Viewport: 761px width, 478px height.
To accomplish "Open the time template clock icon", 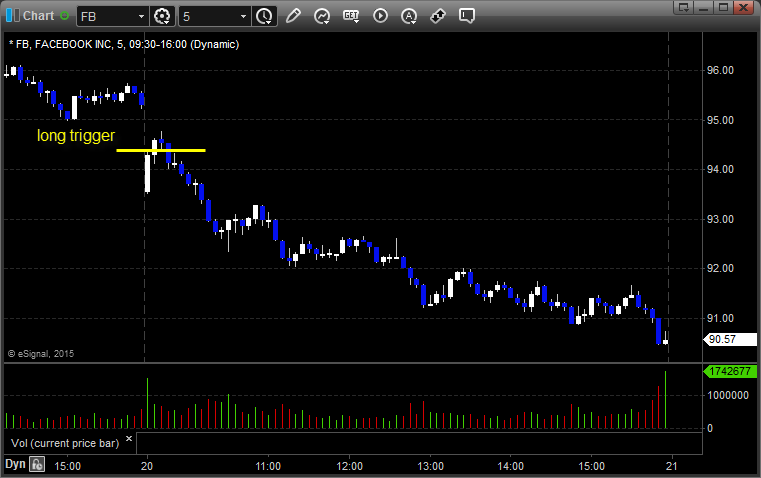I will click(x=264, y=16).
